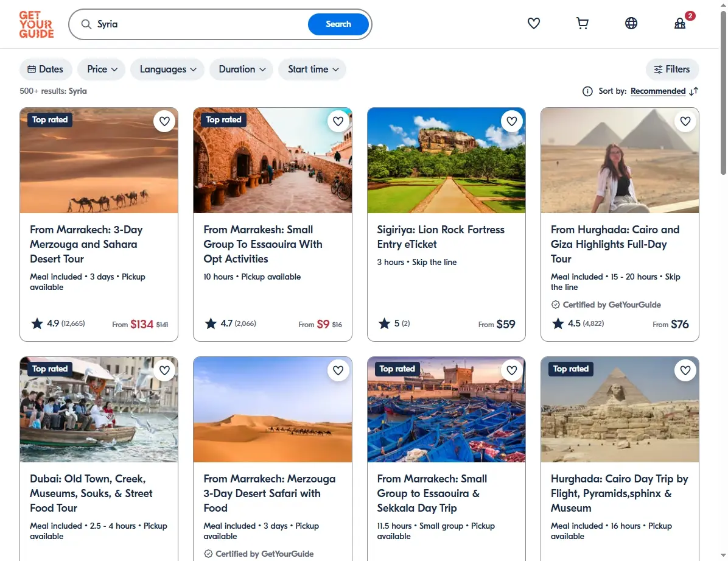Open the Recommended sort dropdown
Image resolution: width=728 pixels, height=561 pixels.
point(658,91)
